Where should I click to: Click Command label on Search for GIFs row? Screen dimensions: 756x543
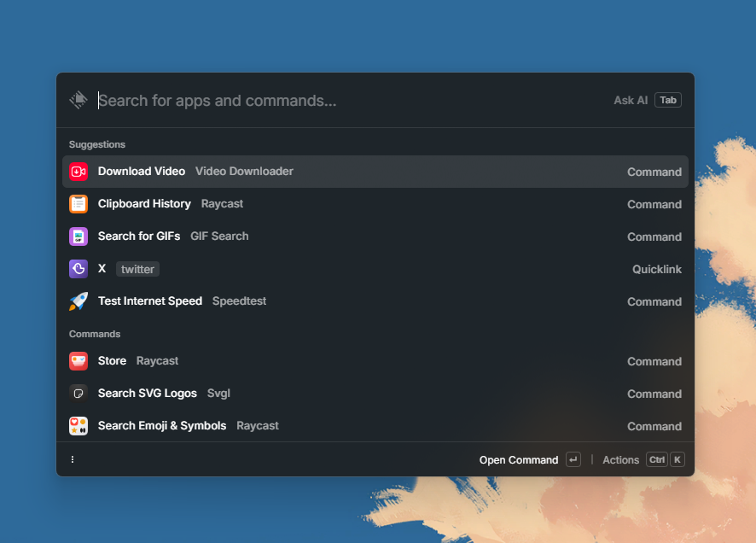point(654,236)
